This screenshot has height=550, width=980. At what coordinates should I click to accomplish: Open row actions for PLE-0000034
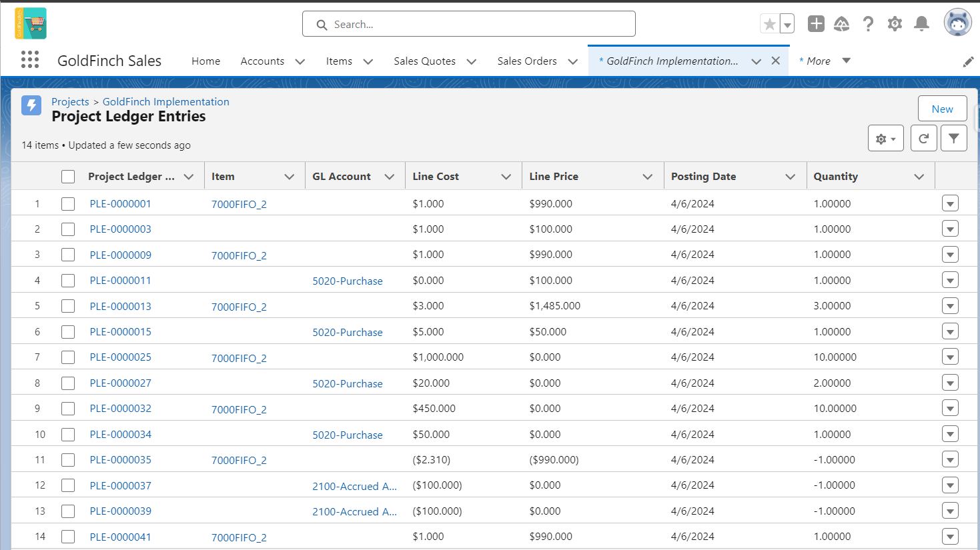[x=951, y=434]
